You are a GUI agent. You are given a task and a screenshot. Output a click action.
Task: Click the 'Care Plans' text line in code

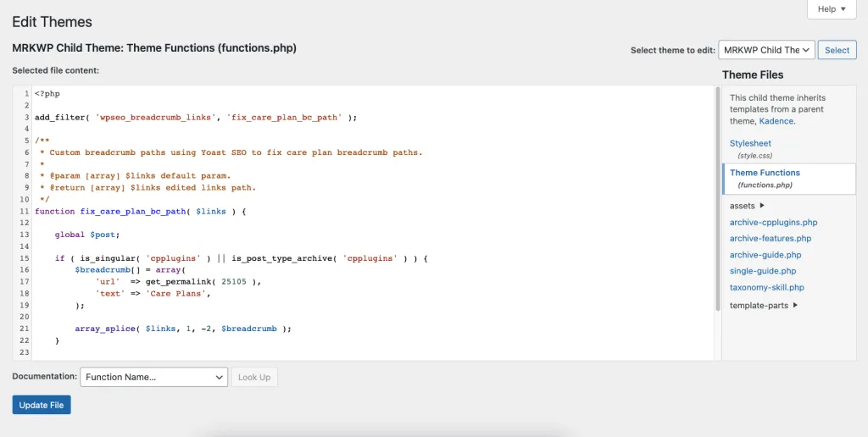(x=153, y=294)
